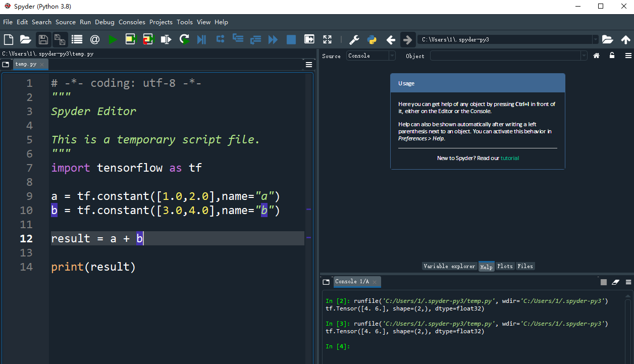The height and width of the screenshot is (364, 634).
Task: Click the @ symbol finder icon
Action: (94, 39)
